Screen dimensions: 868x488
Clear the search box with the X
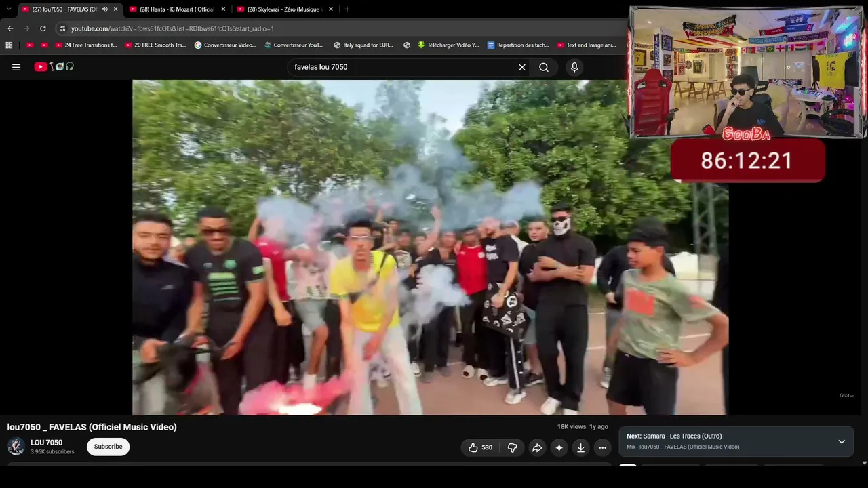[522, 67]
